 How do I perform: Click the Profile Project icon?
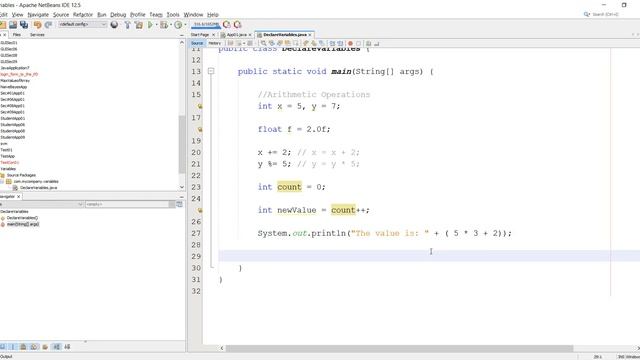coord(178,25)
